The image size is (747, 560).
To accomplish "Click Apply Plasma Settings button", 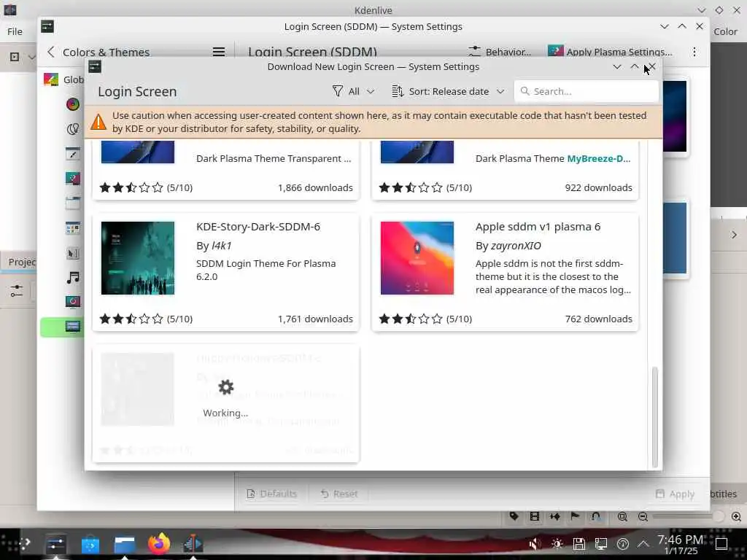I will click(610, 52).
